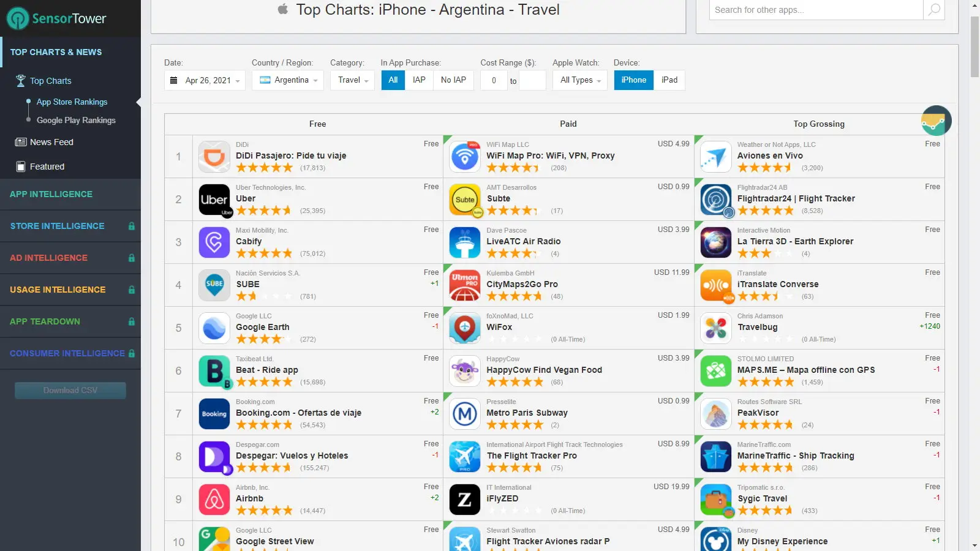
Task: Open Google Play Rankings in sidebar
Action: tap(76, 121)
